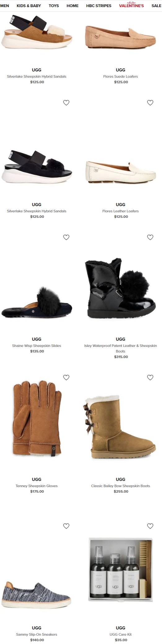Image resolution: width=162 pixels, height=644 pixels.
Task: Open Tenney Sheepskin Gloves product link
Action: tap(37, 486)
